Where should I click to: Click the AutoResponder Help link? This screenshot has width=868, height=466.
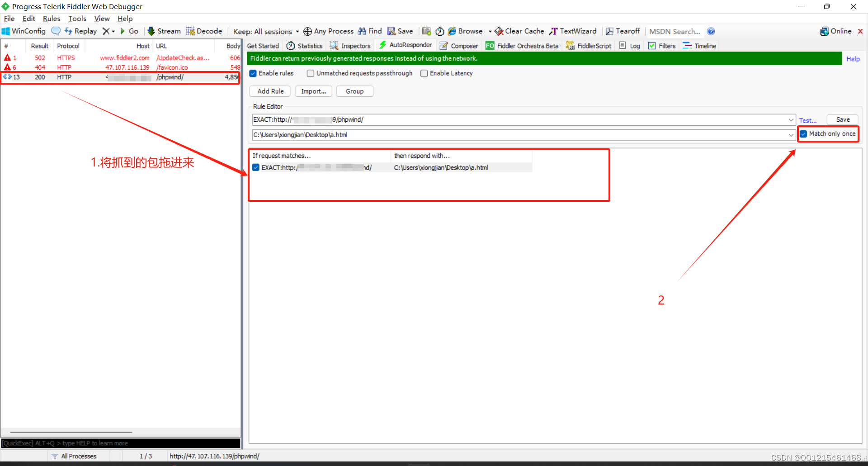pos(853,59)
